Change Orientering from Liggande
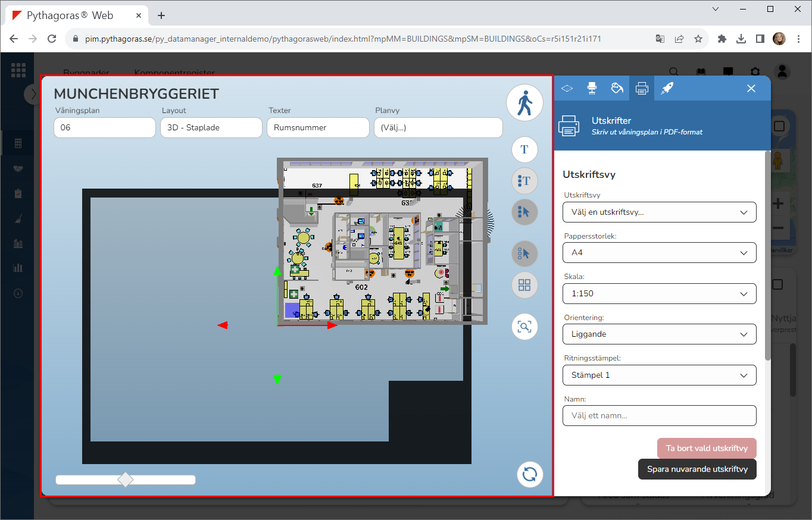This screenshot has width=812, height=520. coord(659,334)
